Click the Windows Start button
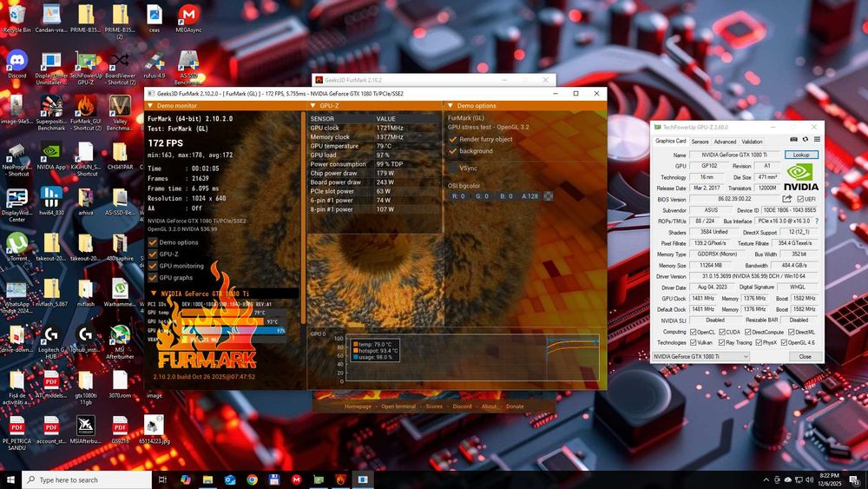This screenshot has width=868, height=489. coord(10,479)
